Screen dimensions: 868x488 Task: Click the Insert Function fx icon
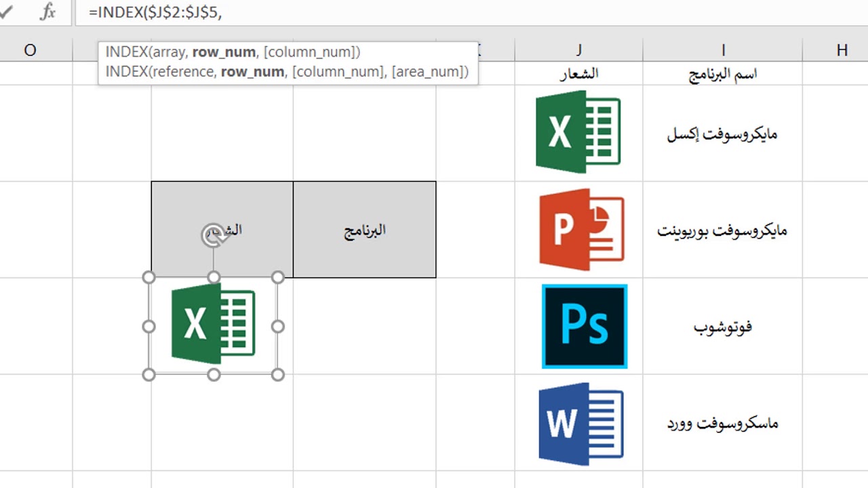click(47, 12)
